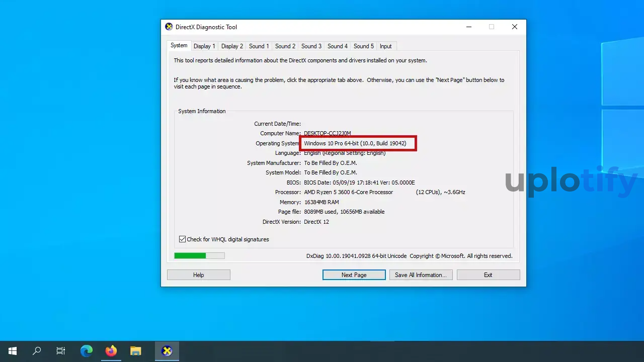The image size is (644, 362).
Task: Click the 16384MB RAM memory value
Action: [321, 202]
